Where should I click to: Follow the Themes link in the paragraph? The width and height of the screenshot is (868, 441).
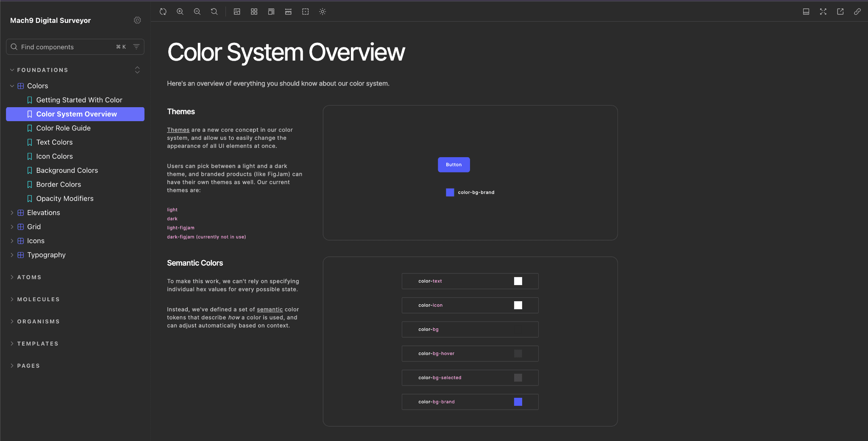[178, 130]
